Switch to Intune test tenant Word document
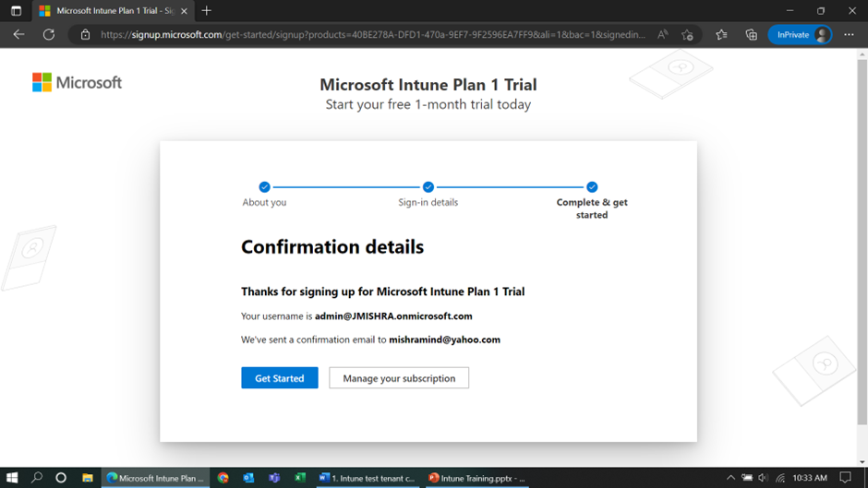Image resolution: width=868 pixels, height=488 pixels. 368,478
